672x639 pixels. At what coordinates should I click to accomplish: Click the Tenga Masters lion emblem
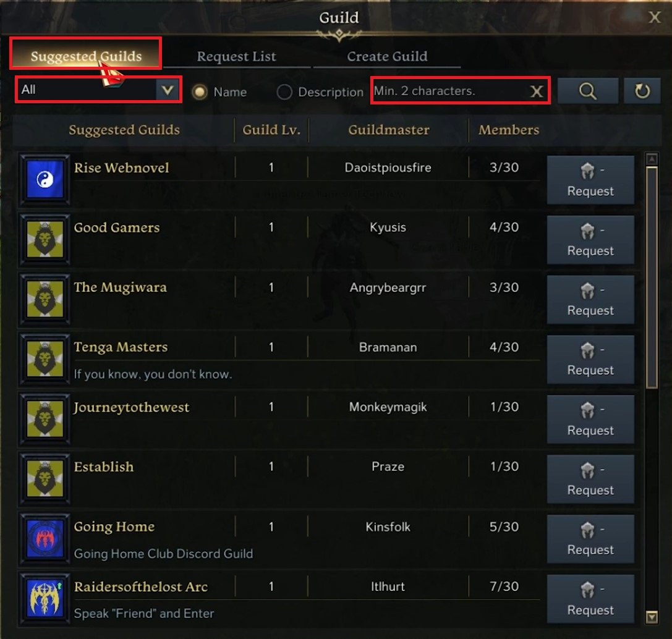point(45,358)
